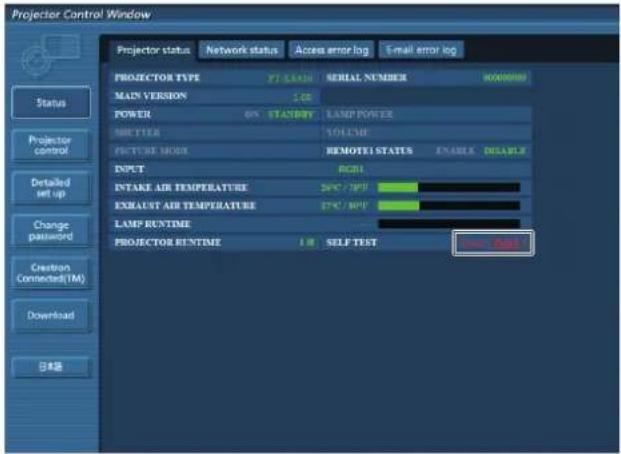The width and height of the screenshot is (621, 454).
Task: Click the LAMP RUNTIME label
Action: coord(152,224)
